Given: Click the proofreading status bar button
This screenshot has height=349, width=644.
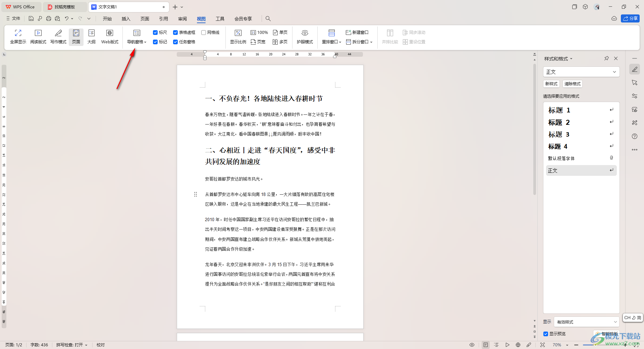Looking at the screenshot, I should 101,345.
